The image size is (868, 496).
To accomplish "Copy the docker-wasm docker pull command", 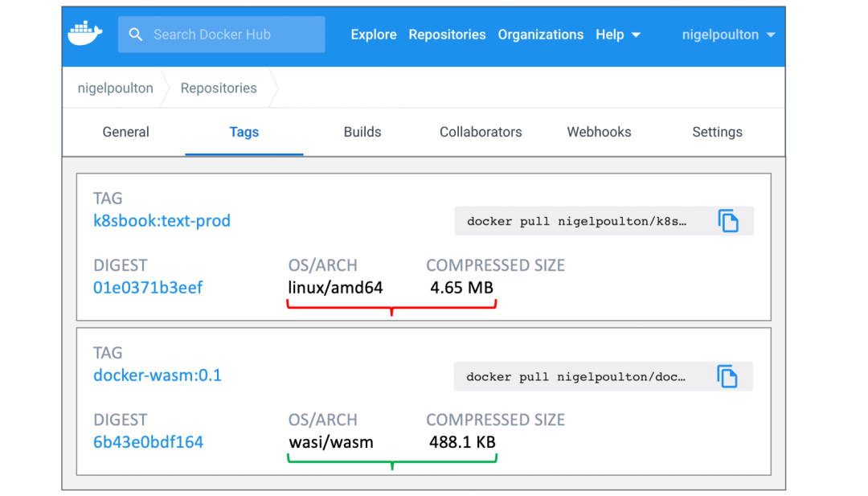I will coord(727,376).
